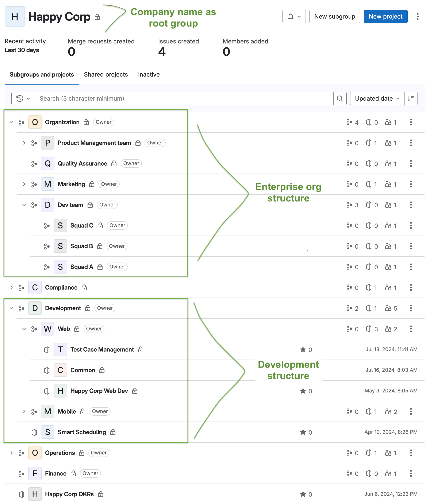Open the Updated date sort dropdown
430x504 pixels.
(x=377, y=98)
